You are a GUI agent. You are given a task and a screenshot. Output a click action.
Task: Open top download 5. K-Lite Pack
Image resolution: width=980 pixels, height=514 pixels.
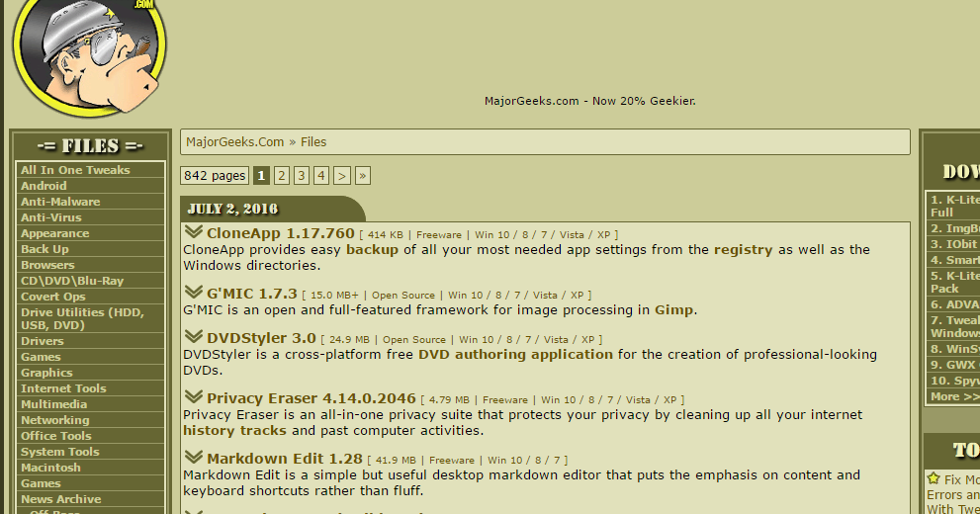tap(953, 283)
